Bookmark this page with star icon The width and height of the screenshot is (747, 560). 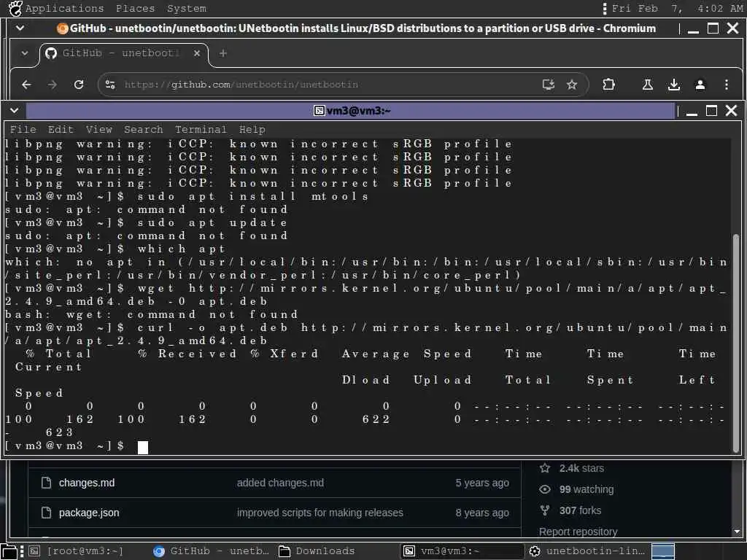click(572, 85)
